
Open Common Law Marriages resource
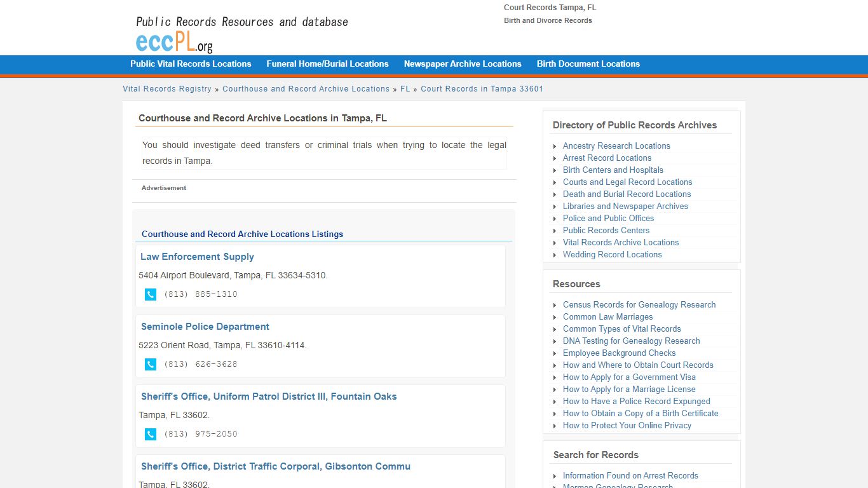[x=607, y=317]
